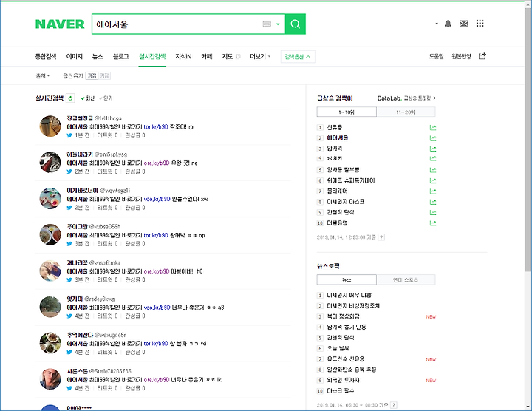Image resolution: width=532 pixels, height=411 pixels.
Task: Open help question mark beside 12:23:00 timestamp
Action: tap(381, 237)
